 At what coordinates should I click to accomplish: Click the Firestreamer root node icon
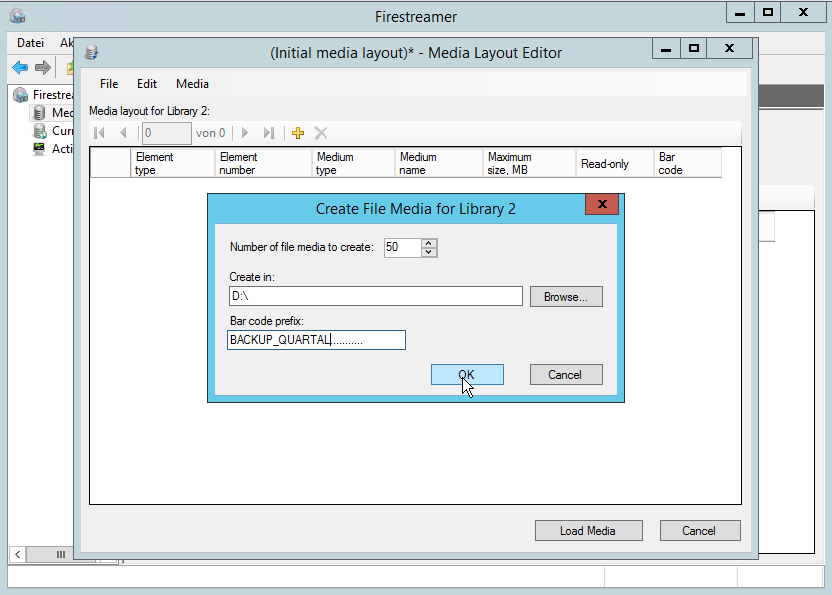click(x=21, y=95)
